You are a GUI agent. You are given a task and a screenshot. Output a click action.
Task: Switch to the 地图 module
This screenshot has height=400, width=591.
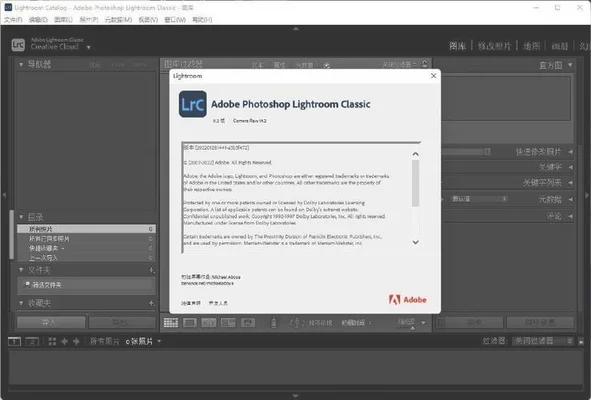pos(532,46)
